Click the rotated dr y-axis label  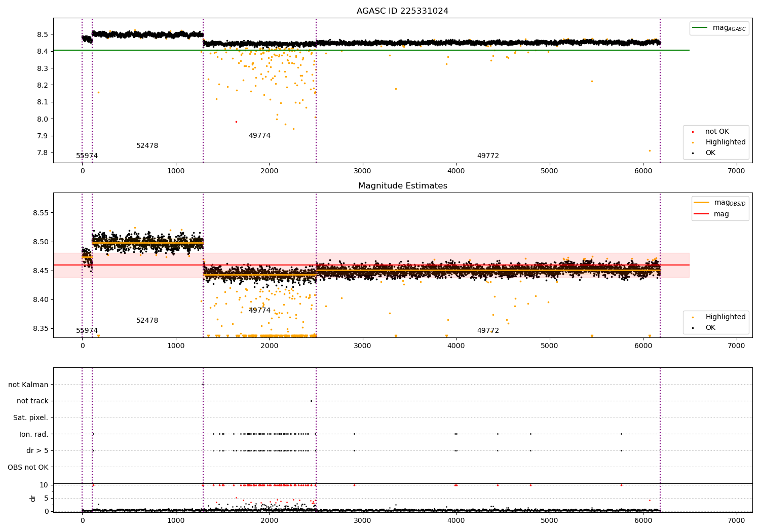pyautogui.click(x=33, y=498)
